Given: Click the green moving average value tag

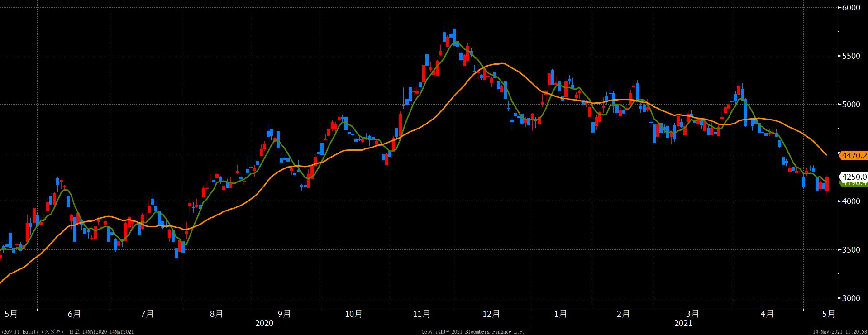Looking at the screenshot, I should pos(854,183).
